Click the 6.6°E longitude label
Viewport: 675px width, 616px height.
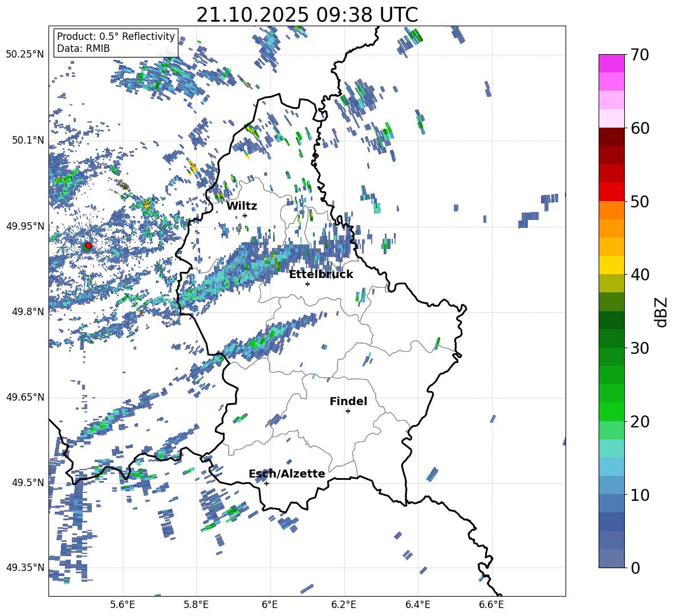491,605
